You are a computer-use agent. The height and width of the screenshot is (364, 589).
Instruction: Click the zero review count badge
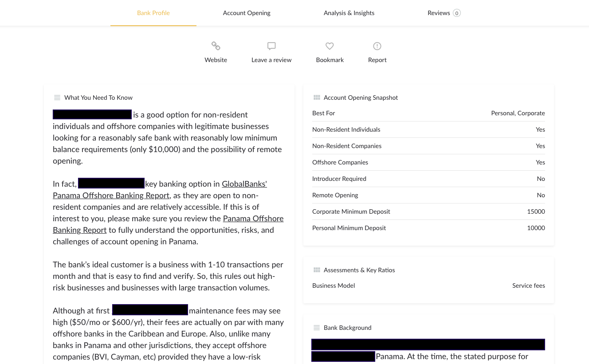(456, 13)
